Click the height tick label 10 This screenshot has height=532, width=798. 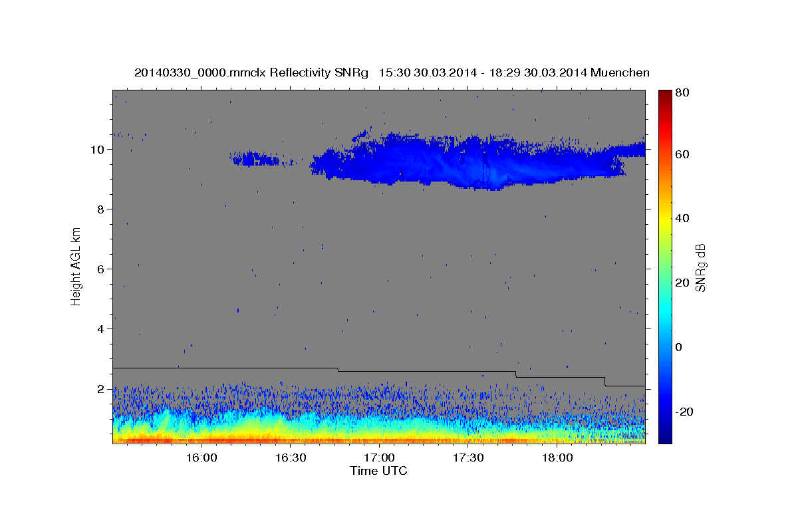(x=99, y=149)
